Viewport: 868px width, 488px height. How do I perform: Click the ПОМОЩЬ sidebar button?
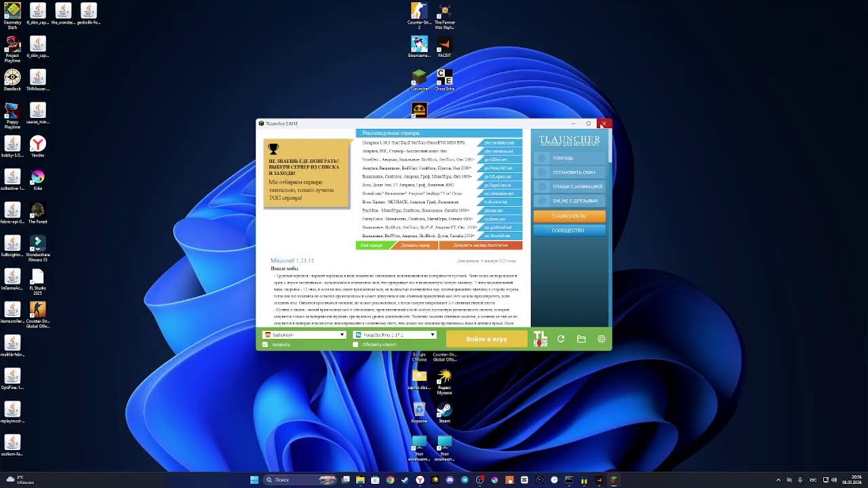569,158
